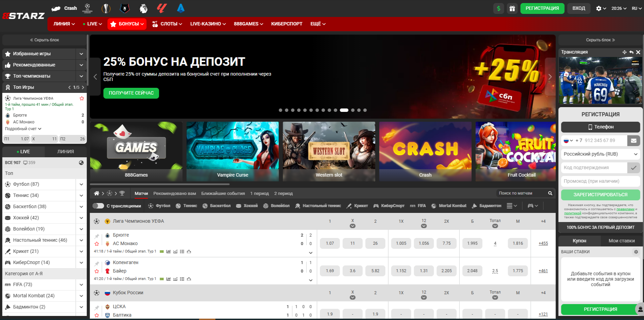
Task: Click the search magnifier in match search
Action: (550, 193)
